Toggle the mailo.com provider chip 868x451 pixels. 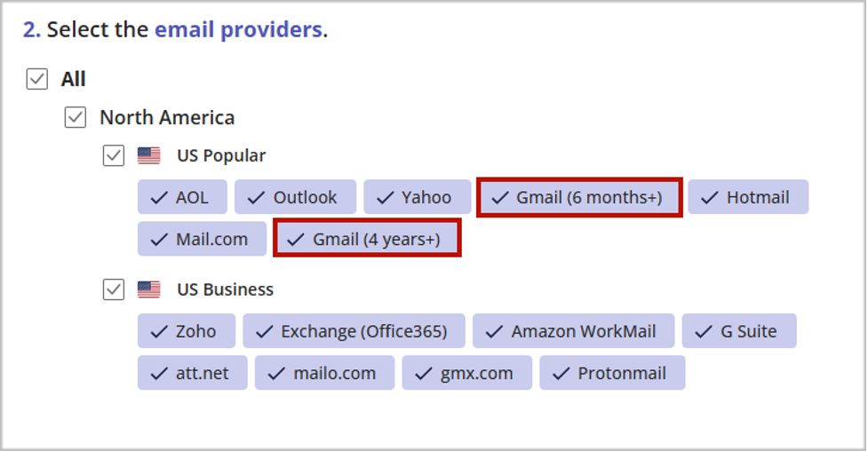[324, 373]
